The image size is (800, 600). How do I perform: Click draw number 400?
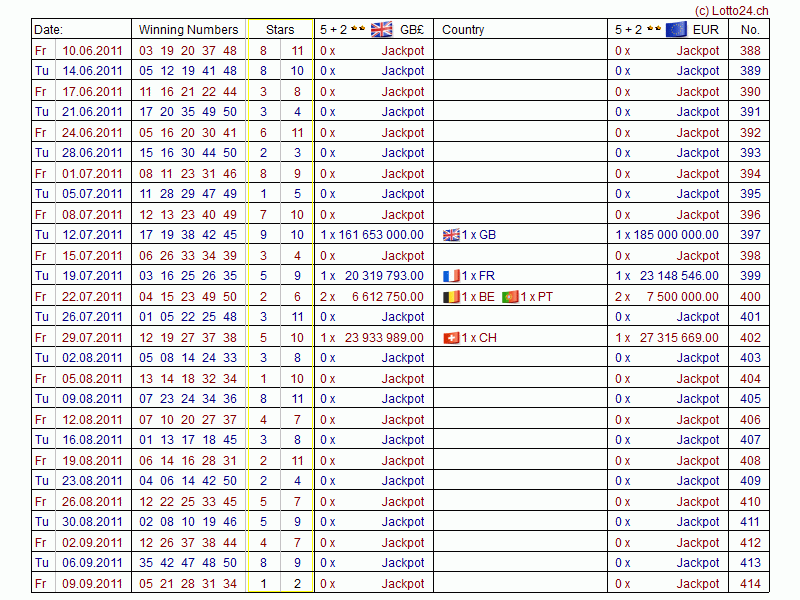click(x=750, y=297)
